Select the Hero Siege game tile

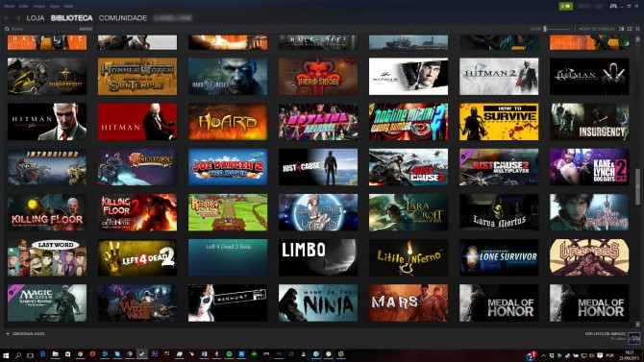[318, 77]
